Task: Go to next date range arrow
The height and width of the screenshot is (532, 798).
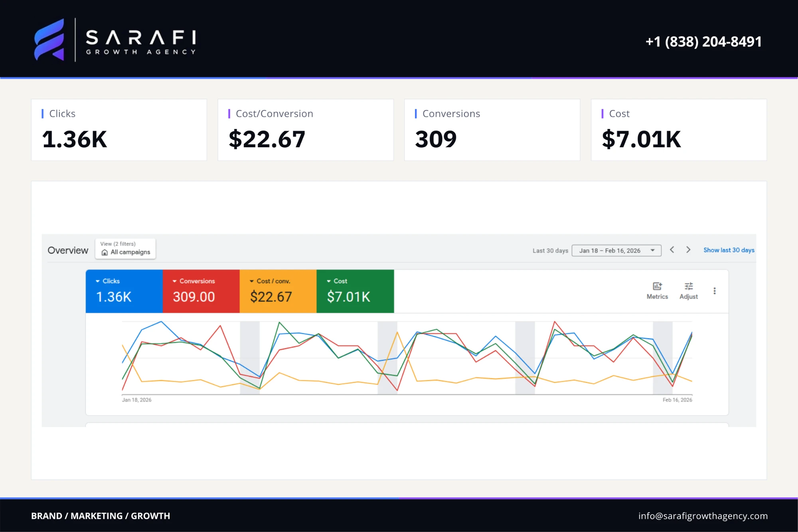Action: pos(688,250)
